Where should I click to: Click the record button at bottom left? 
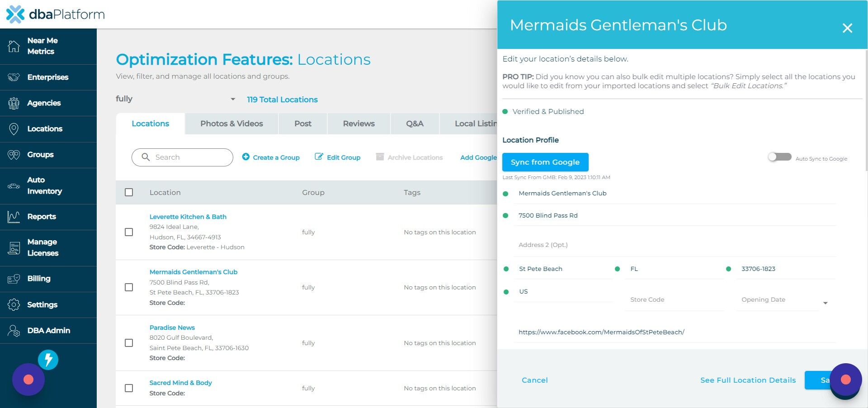click(28, 380)
